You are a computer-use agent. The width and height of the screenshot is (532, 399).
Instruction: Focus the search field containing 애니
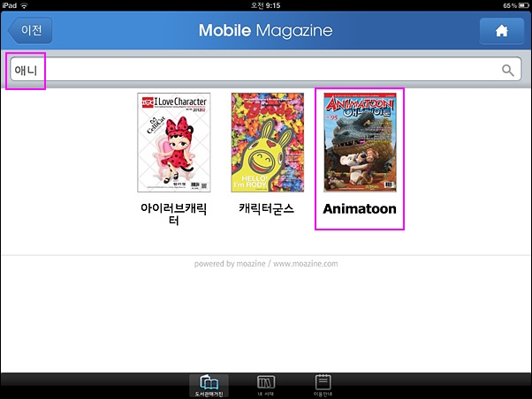click(x=266, y=69)
